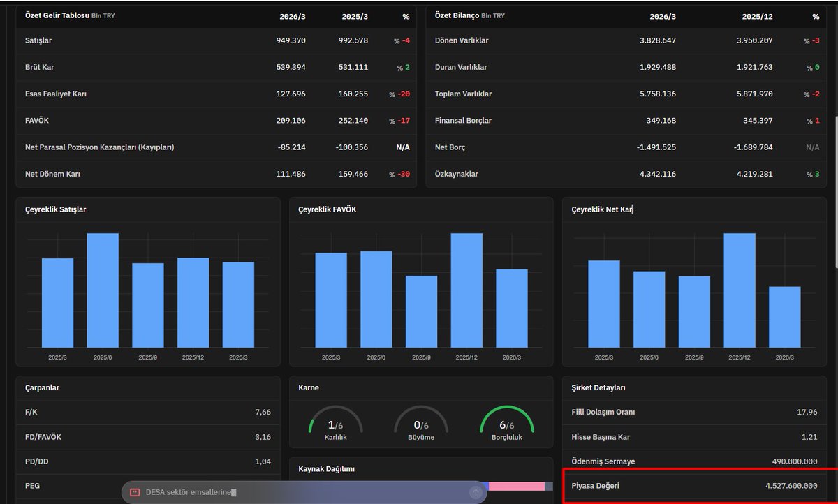Click the 2025/6 bar in Çeyreklik Satışlar chart

click(103, 290)
